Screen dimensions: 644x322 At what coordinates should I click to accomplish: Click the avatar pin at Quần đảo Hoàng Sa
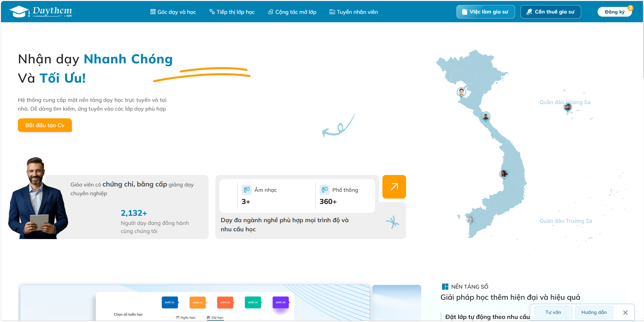tap(567, 108)
